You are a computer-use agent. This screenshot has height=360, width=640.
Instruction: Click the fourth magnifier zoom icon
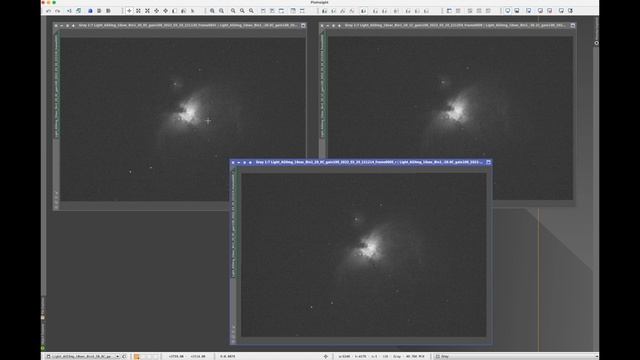tap(242, 11)
